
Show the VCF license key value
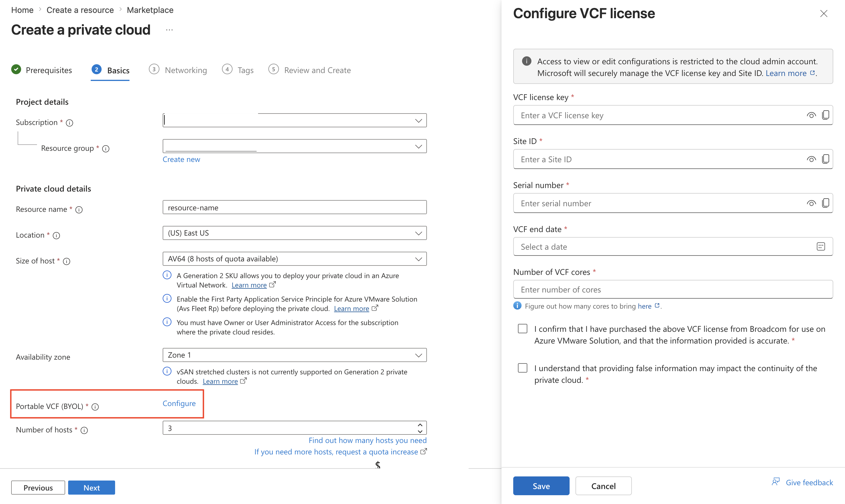[811, 116]
